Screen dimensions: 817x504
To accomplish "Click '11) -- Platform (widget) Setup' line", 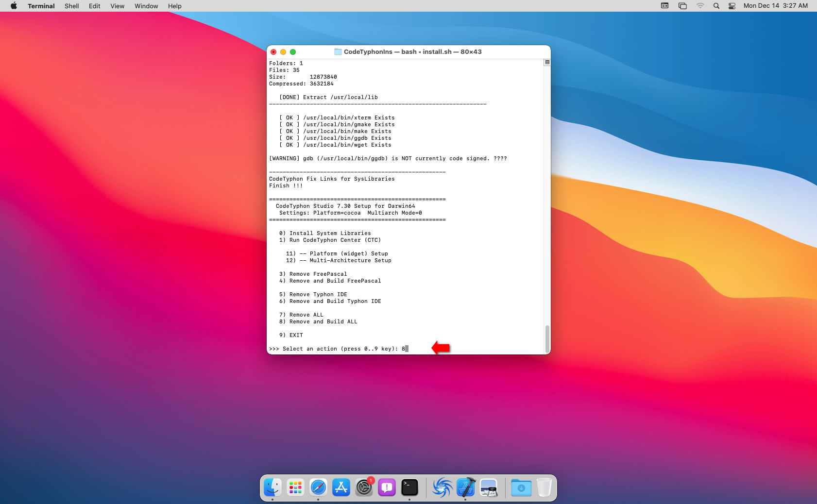I will (x=337, y=253).
